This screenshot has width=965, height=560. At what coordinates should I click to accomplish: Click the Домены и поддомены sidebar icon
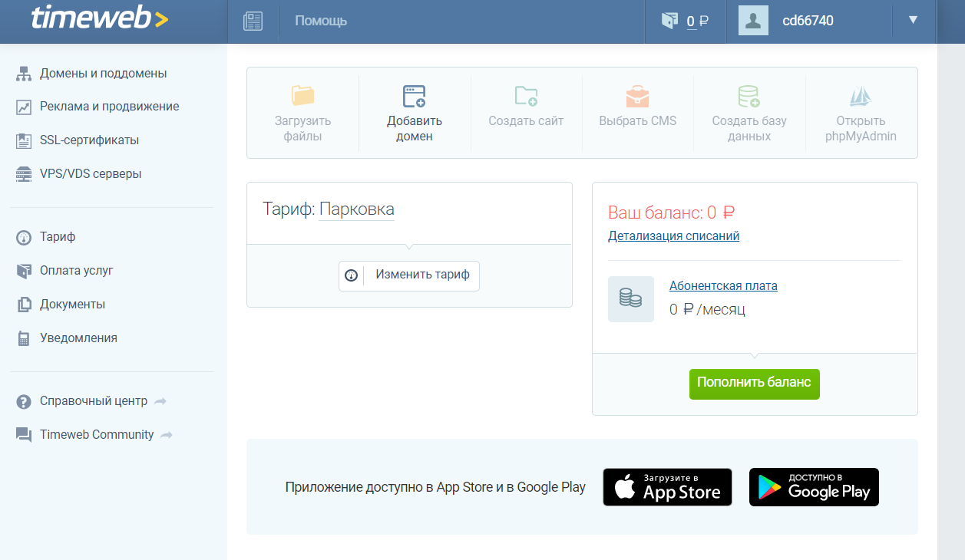tap(24, 74)
